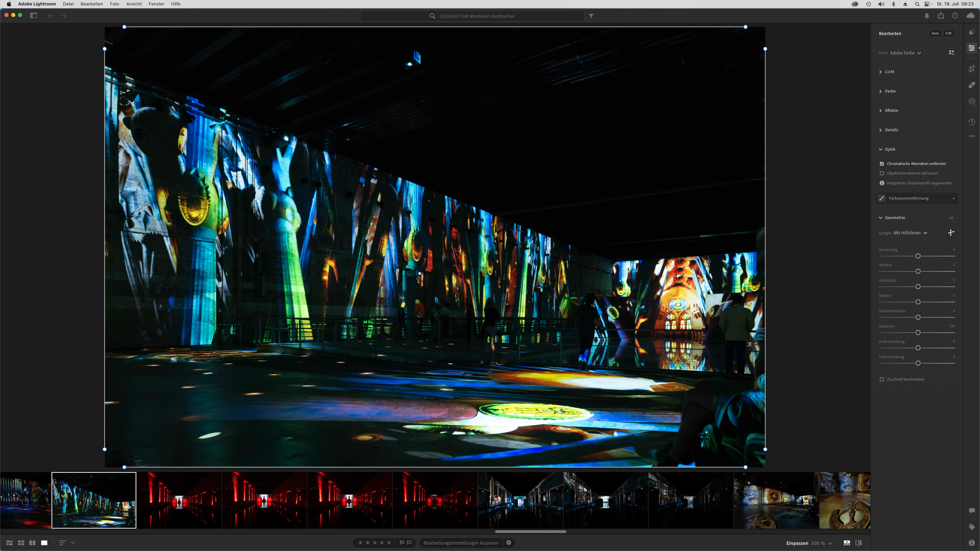
Task: Open the keywords tag icon
Action: (x=972, y=527)
